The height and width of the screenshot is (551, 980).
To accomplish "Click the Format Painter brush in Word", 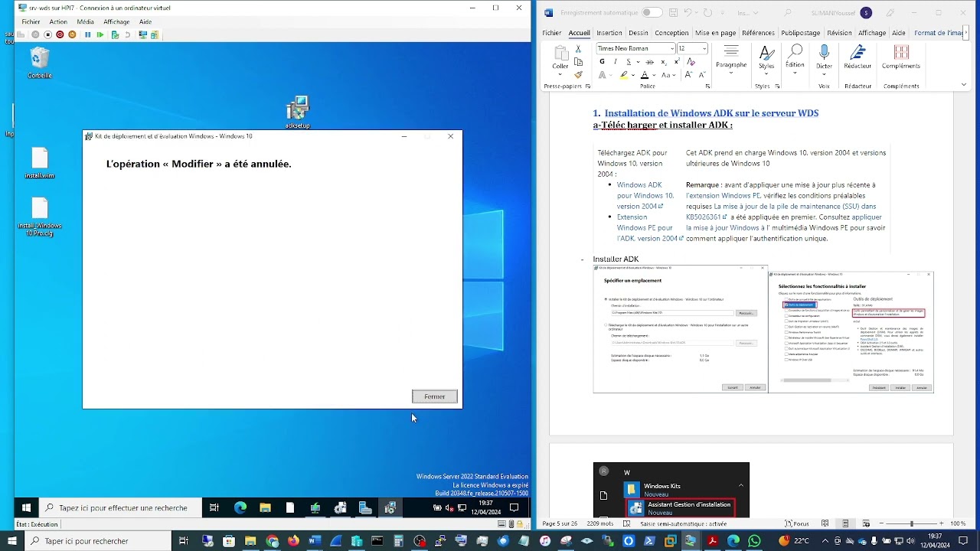I will click(578, 75).
